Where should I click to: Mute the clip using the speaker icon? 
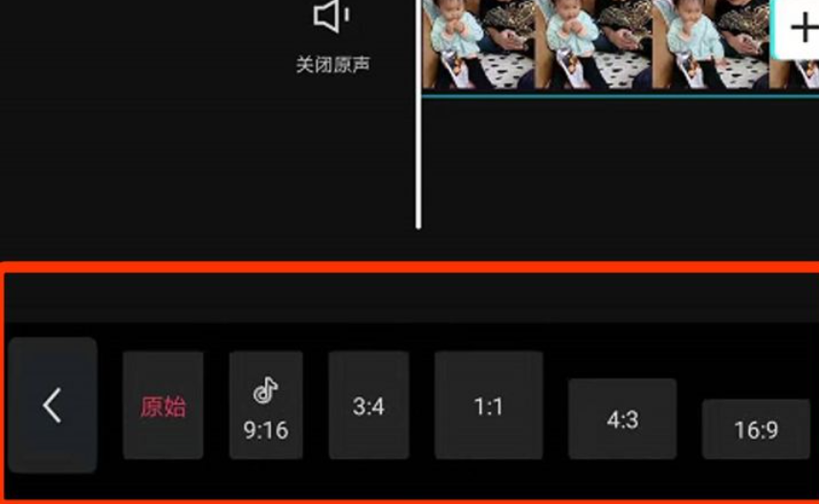point(331,16)
